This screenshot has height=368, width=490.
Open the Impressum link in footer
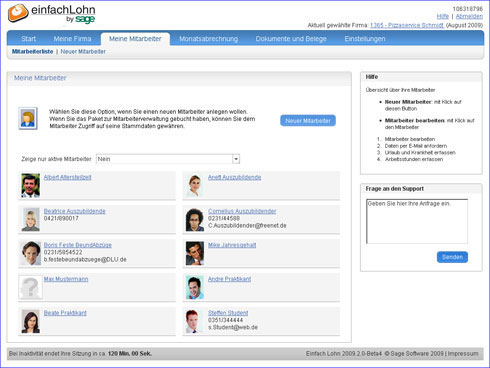pyautogui.click(x=463, y=353)
